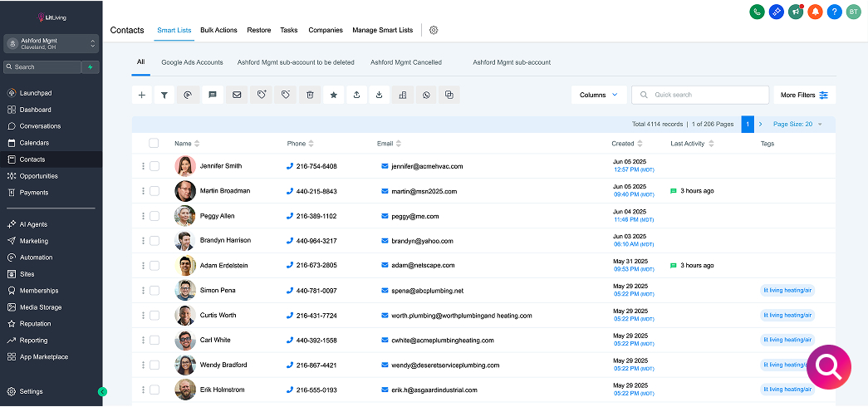
Task: Click the delete contacts trash icon
Action: tap(310, 95)
